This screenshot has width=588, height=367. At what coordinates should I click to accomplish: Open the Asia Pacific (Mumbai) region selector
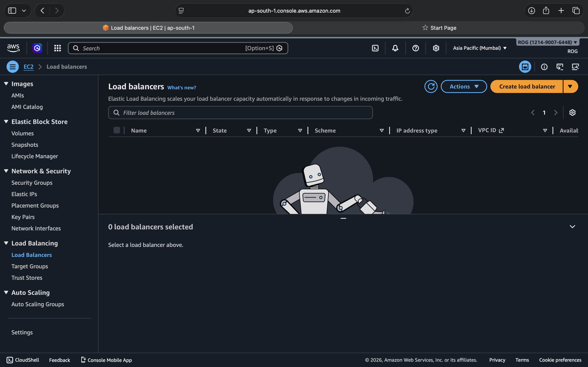pos(480,48)
